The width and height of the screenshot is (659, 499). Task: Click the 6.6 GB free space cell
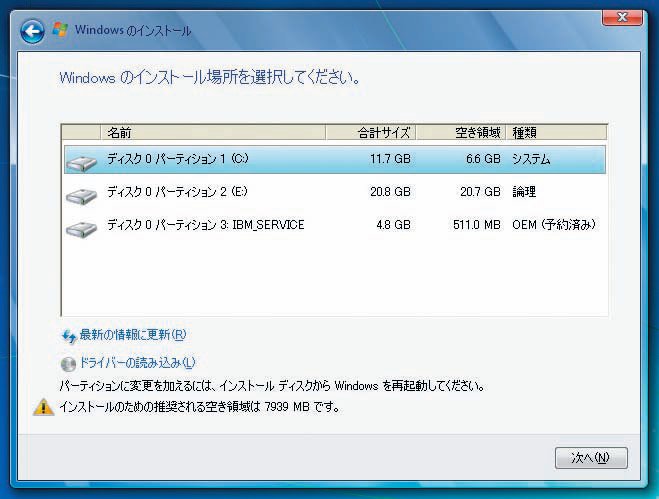coord(483,159)
